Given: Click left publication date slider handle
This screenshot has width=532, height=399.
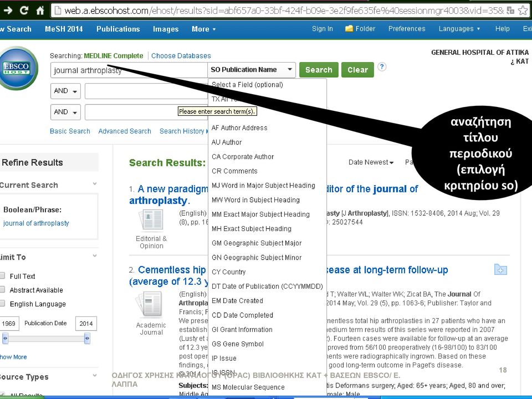Looking at the screenshot, I should click(5, 338).
